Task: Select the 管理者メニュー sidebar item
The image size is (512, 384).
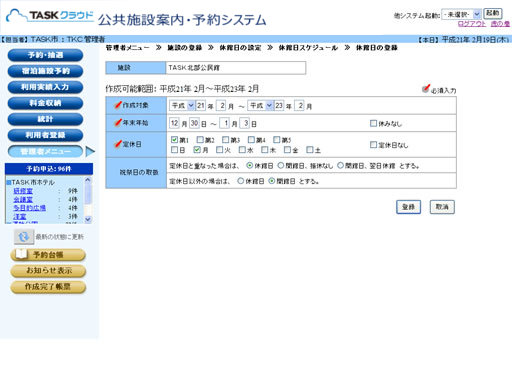Action: tap(45, 151)
